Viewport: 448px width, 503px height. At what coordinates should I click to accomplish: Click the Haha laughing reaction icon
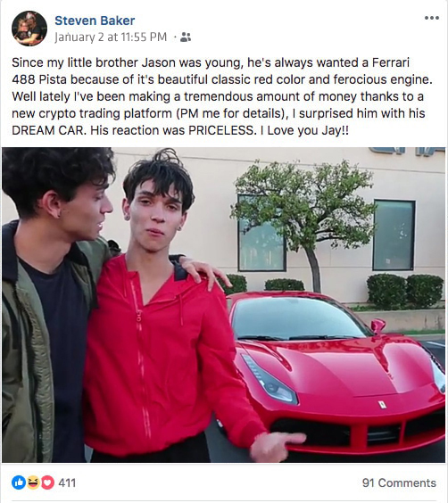[x=33, y=482]
